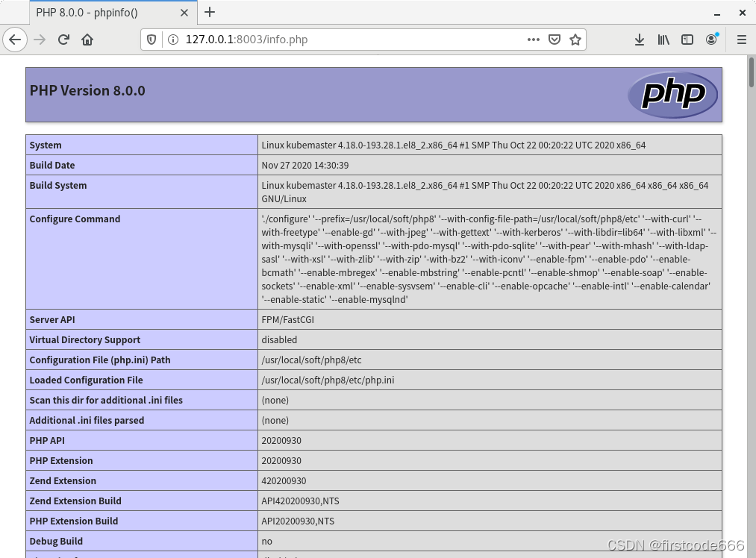This screenshot has height=558, width=756.
Task: Click 'PHP Extension Build' label
Action: [x=74, y=521]
